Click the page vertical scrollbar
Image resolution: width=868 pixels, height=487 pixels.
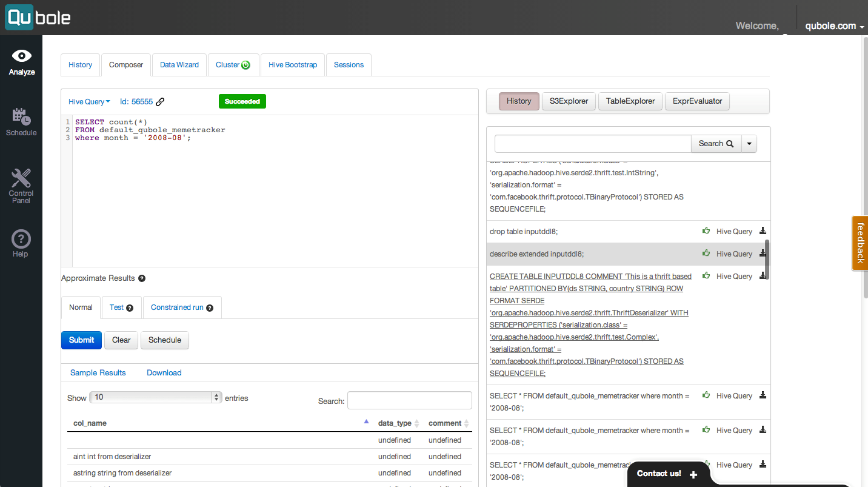[864, 167]
